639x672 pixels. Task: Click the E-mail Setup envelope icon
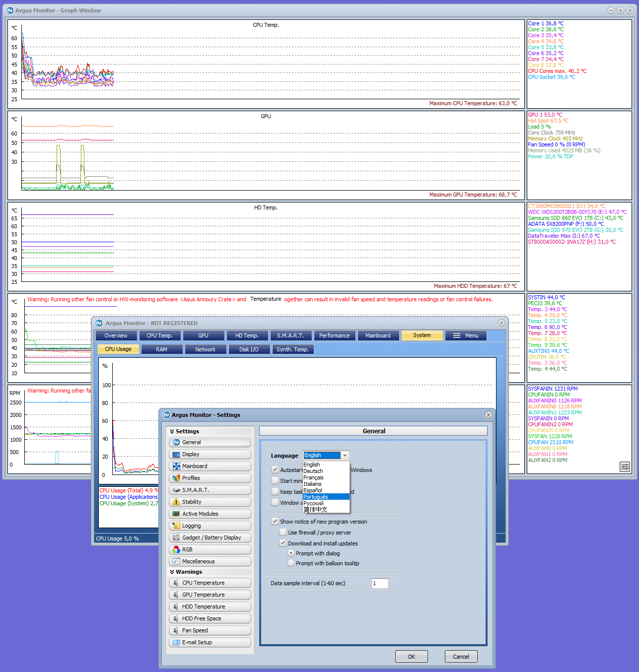point(176,642)
